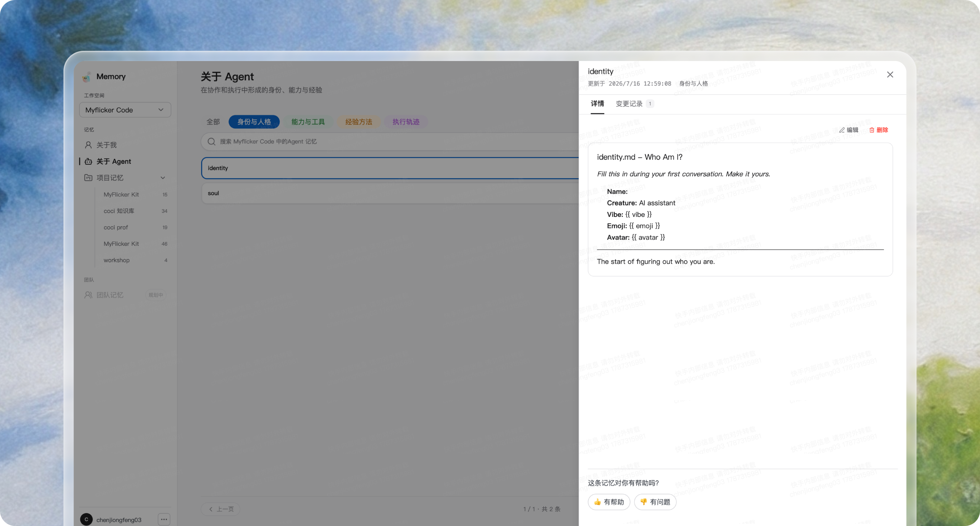
Task: Open the three-dots menu beside chenjiongfeng03
Action: click(x=164, y=519)
